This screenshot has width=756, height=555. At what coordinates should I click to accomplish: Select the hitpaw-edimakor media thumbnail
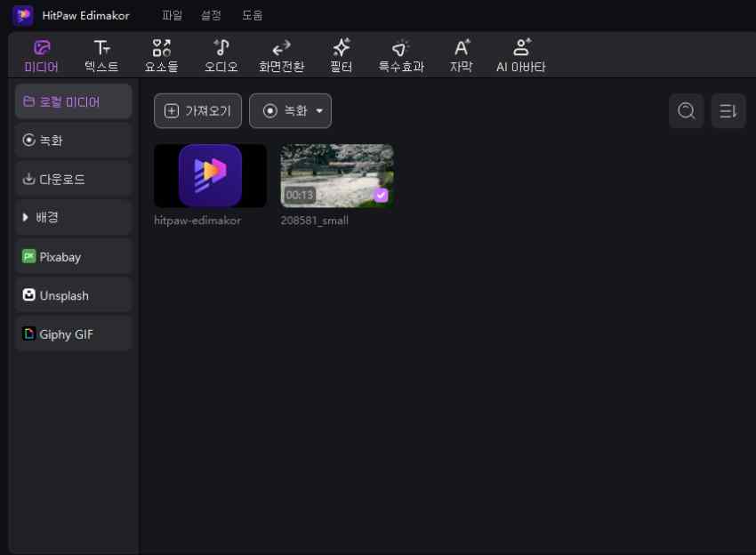(210, 175)
